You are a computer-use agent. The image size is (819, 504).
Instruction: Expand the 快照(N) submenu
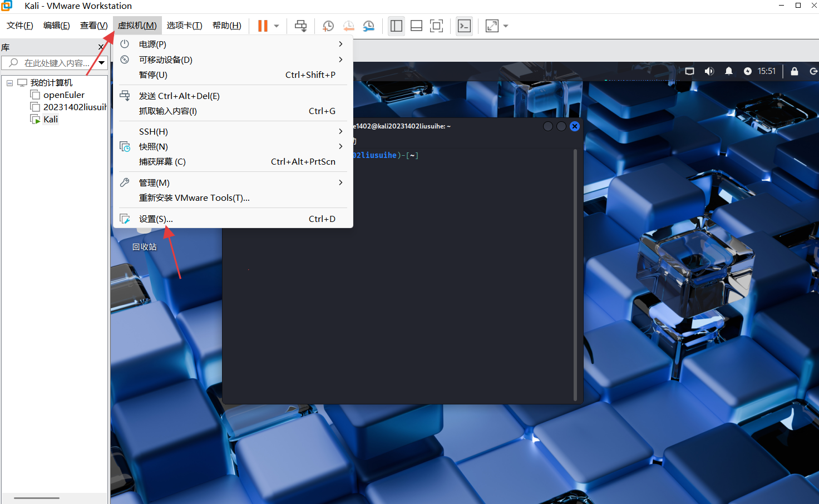tap(233, 146)
